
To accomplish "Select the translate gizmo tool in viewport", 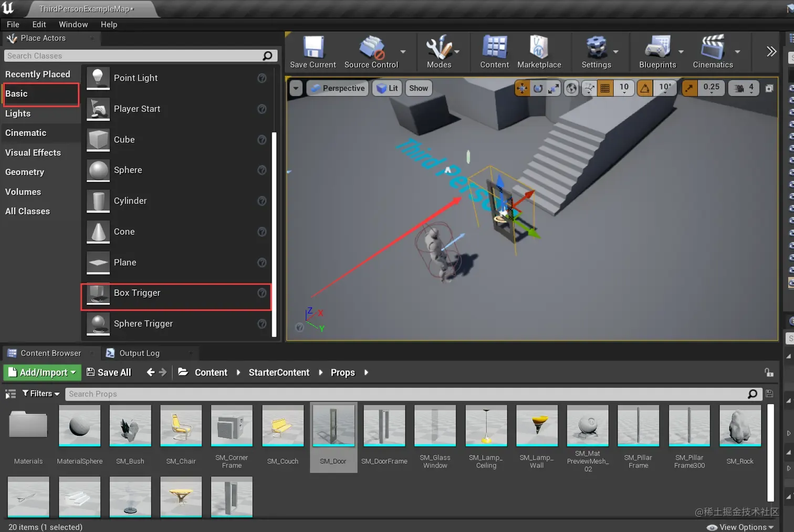I will 522,88.
